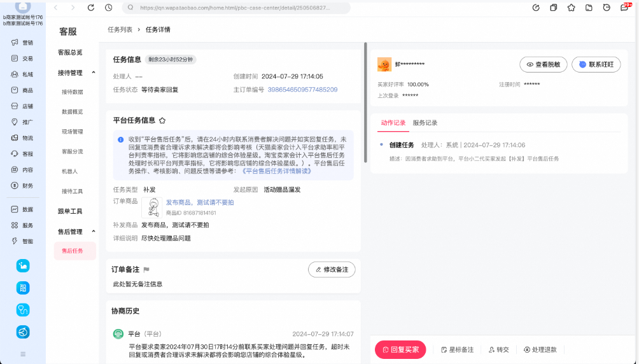Image resolution: width=639 pixels, height=364 pixels.
Task: Open 接待数据 in the side menu
Action: [72, 92]
